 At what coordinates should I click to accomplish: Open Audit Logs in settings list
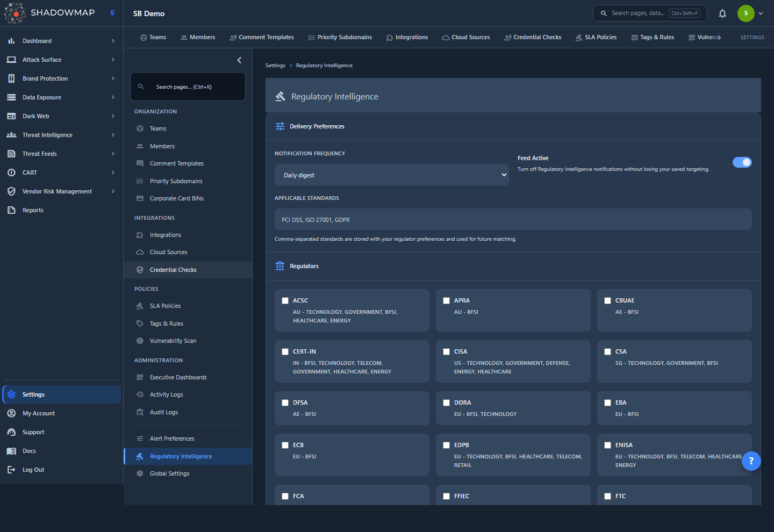(x=188, y=412)
